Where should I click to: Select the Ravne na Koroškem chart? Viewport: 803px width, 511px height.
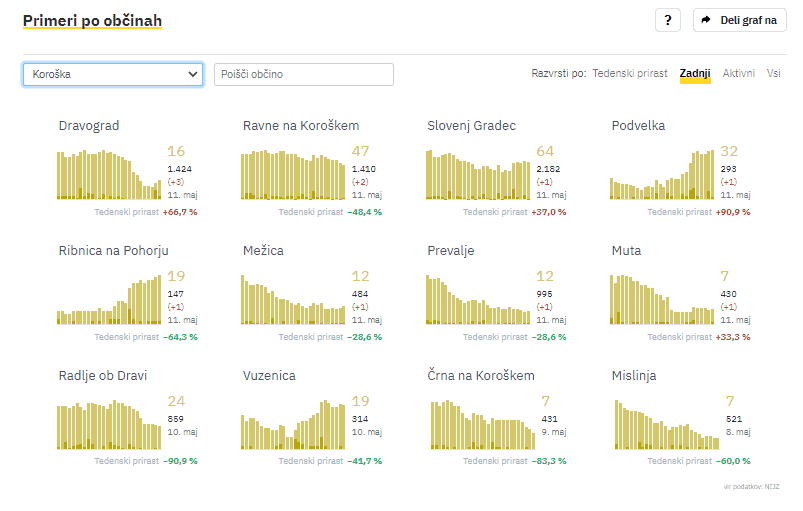292,175
